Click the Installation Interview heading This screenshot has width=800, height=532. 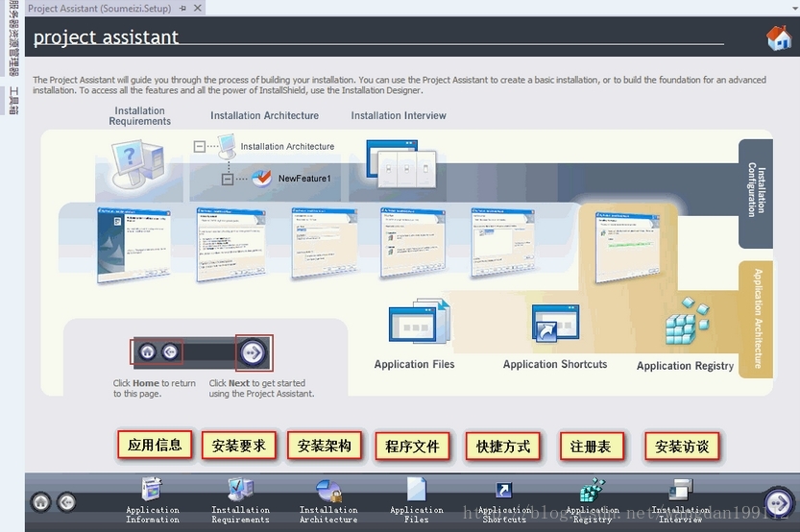point(399,116)
